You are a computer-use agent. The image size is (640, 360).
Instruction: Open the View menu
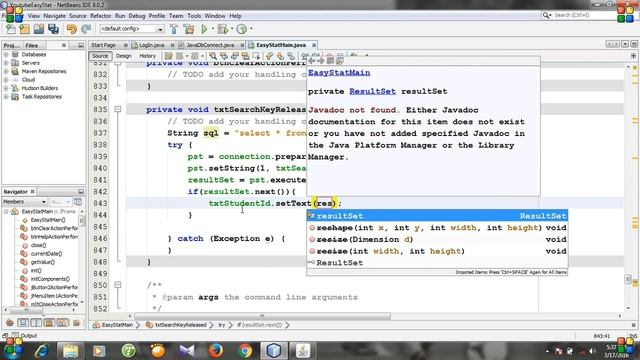click(33, 16)
